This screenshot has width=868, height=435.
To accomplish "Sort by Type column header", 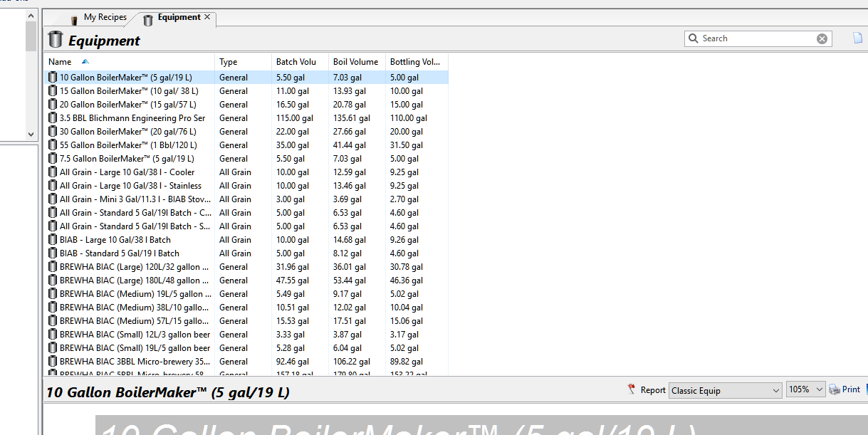I will (x=243, y=62).
